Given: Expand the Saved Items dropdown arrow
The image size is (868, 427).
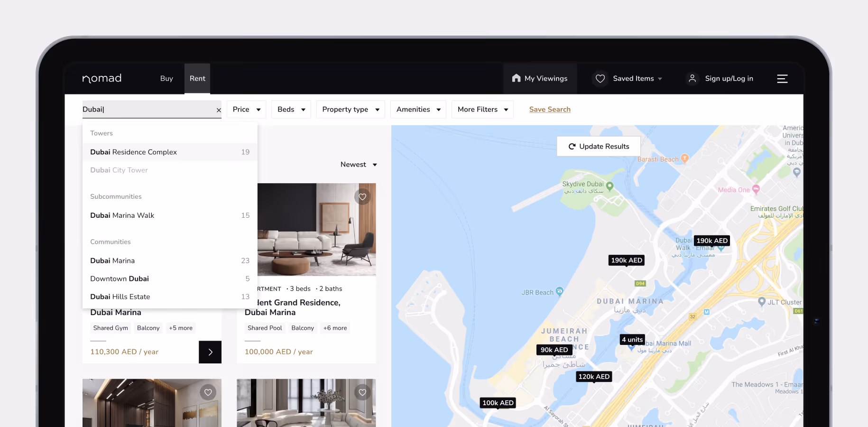Looking at the screenshot, I should click(660, 79).
